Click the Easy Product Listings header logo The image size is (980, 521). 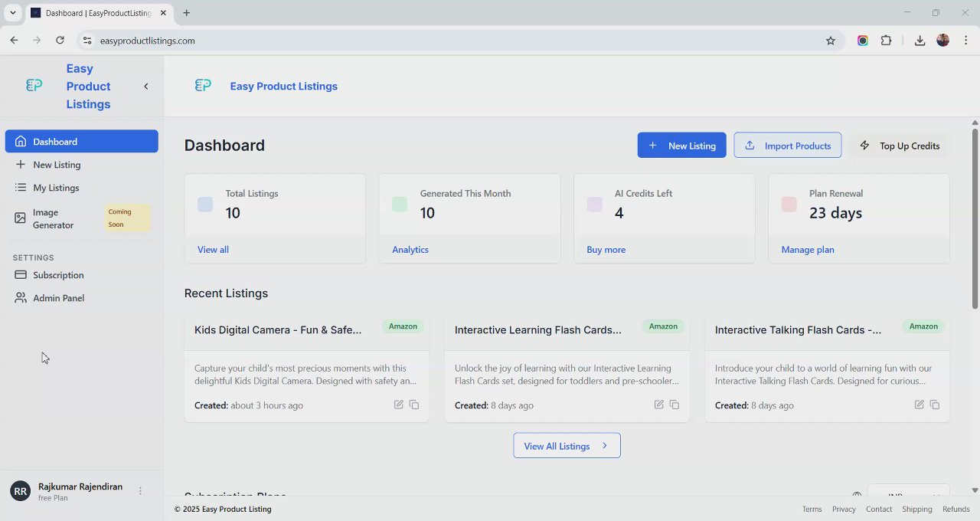[203, 86]
